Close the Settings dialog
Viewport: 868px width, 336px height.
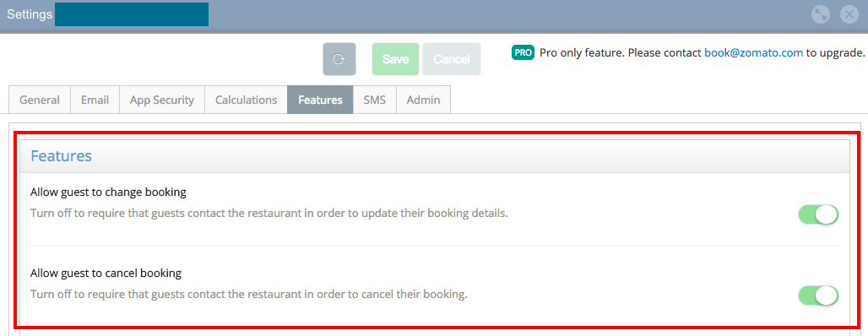click(849, 15)
